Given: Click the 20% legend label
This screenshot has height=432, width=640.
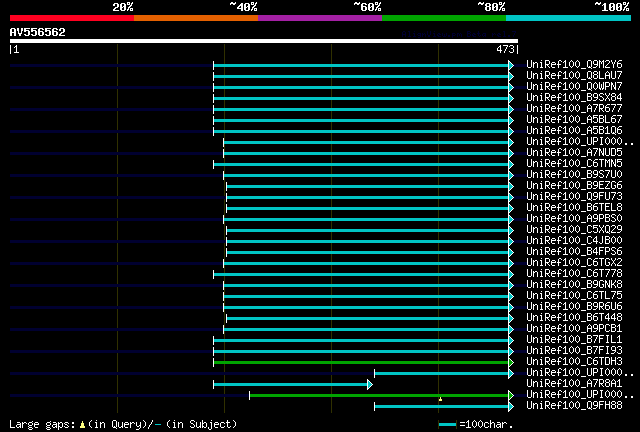Looking at the screenshot, I should pos(123,7).
